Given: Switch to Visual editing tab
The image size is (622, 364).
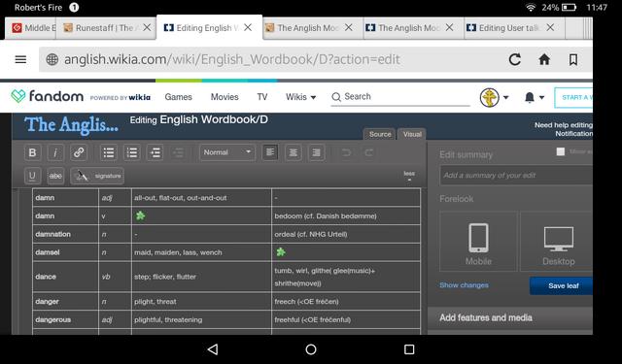Looking at the screenshot, I should [412, 134].
